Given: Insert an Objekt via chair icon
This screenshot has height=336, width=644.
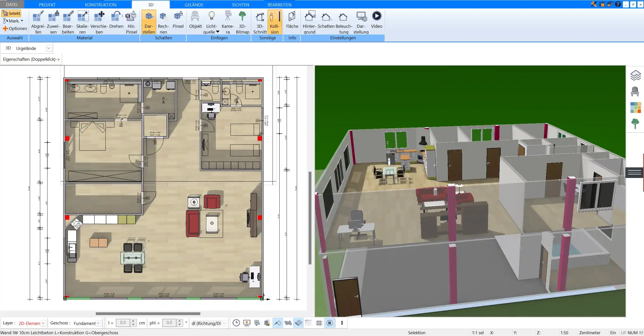Looking at the screenshot, I should pos(195,20).
